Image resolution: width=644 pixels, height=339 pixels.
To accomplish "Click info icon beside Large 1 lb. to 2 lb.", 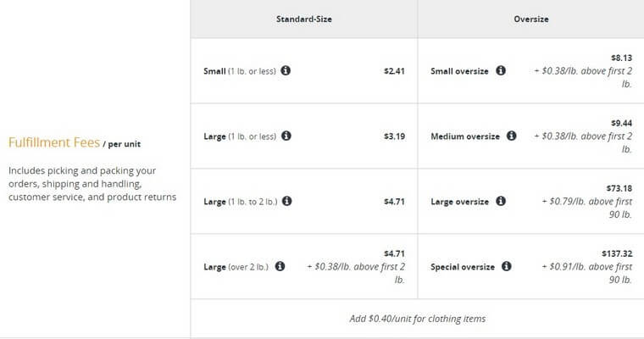I will 287,202.
